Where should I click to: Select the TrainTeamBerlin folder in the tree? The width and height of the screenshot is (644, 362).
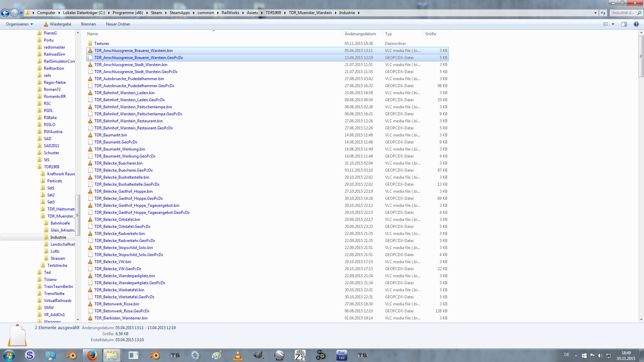[x=58, y=287]
